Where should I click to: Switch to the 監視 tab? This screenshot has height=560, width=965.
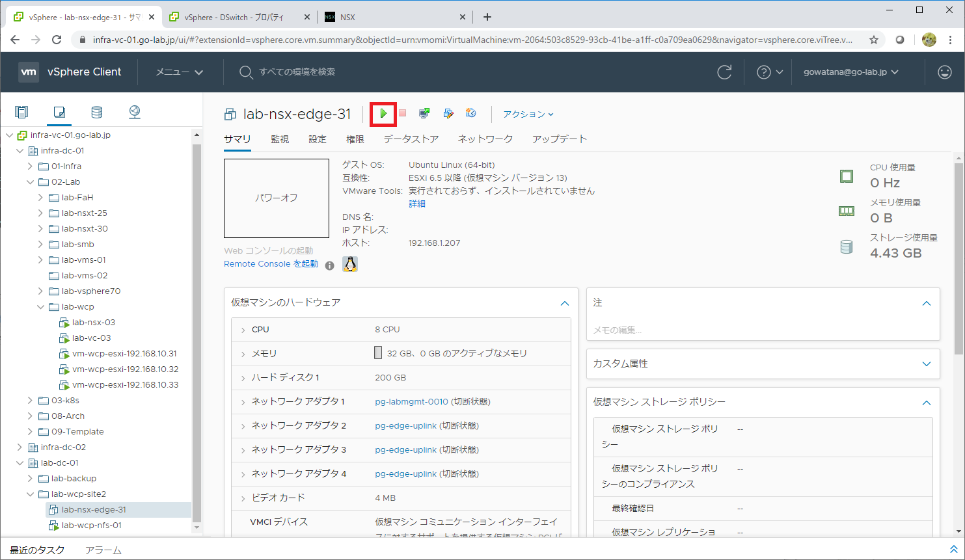pyautogui.click(x=280, y=139)
